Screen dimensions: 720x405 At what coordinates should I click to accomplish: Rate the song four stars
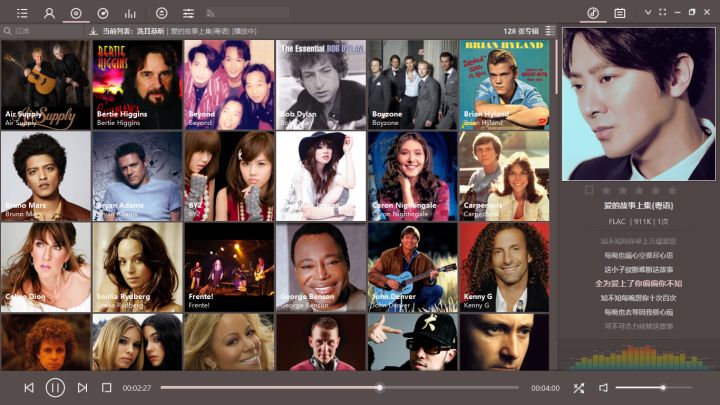click(656, 190)
